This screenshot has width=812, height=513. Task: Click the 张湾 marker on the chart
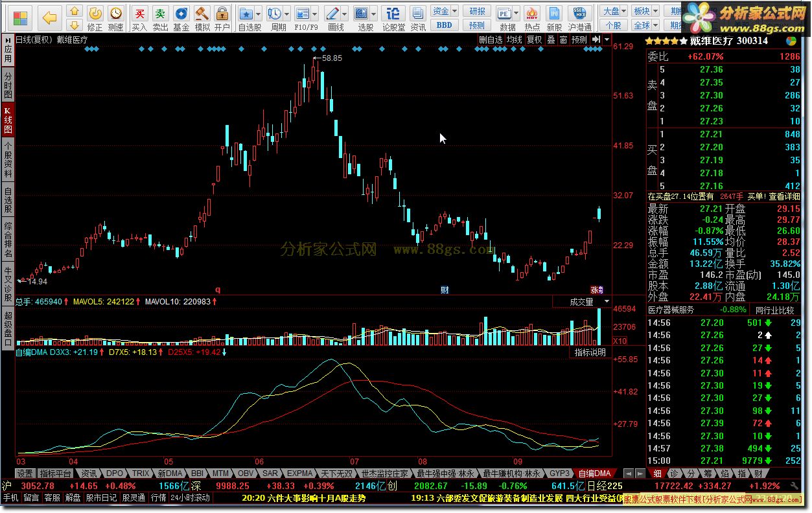click(597, 290)
